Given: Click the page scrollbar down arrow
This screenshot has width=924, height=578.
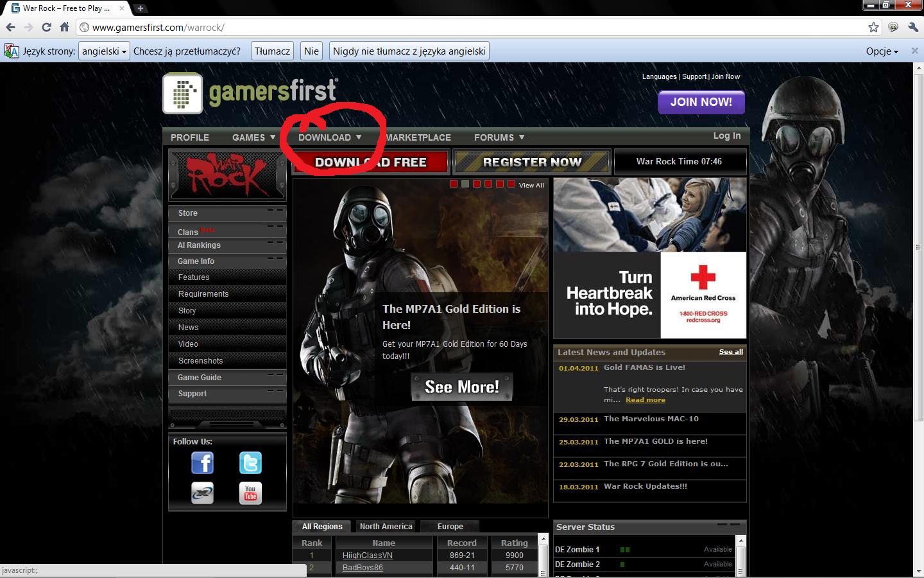Looking at the screenshot, I should pyautogui.click(x=918, y=571).
